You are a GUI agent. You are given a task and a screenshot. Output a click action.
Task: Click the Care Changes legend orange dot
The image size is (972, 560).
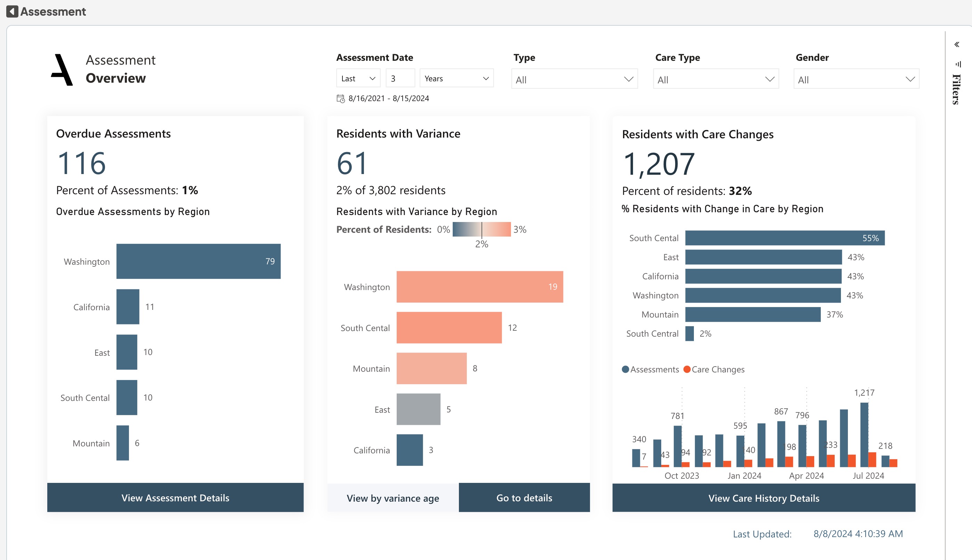pyautogui.click(x=687, y=369)
